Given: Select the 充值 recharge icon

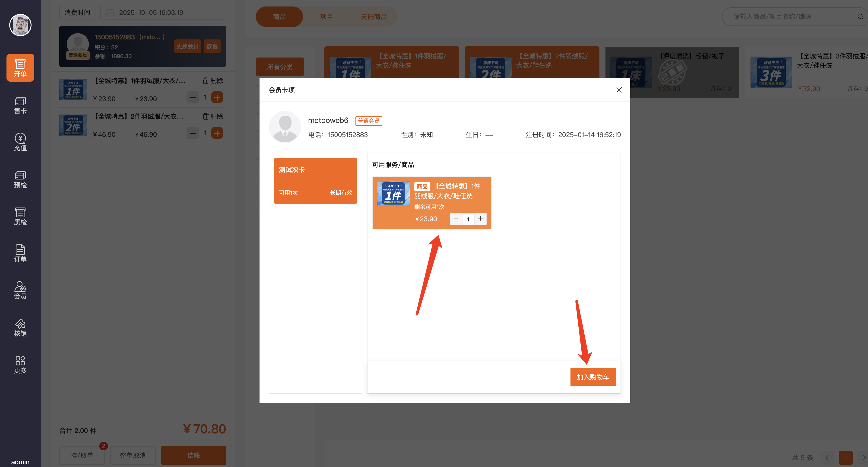Looking at the screenshot, I should pos(20,142).
